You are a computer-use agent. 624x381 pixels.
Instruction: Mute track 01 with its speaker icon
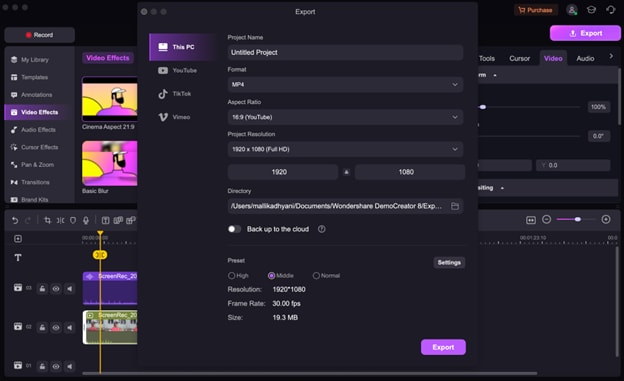pyautogui.click(x=70, y=366)
